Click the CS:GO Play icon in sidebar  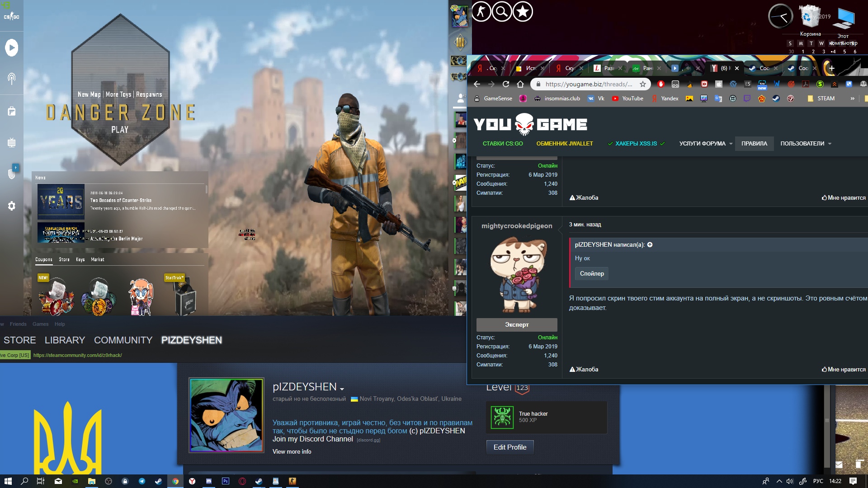coord(12,48)
